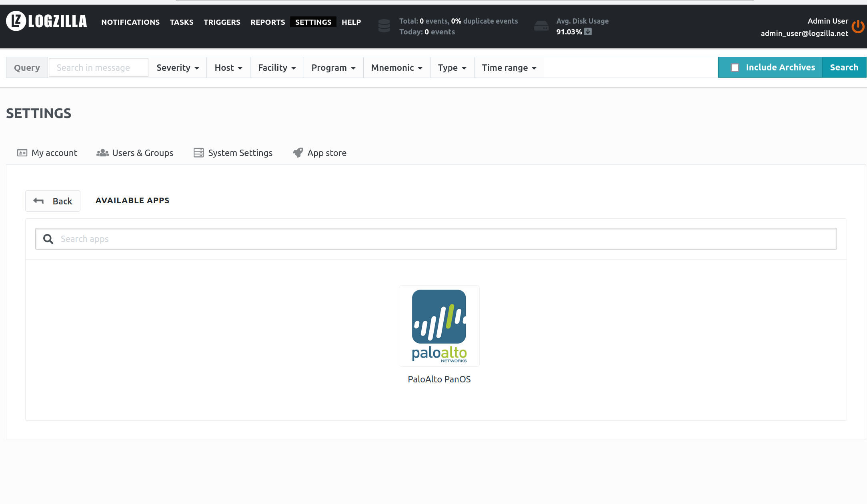Click the Search button
The image size is (867, 504).
coord(844,67)
